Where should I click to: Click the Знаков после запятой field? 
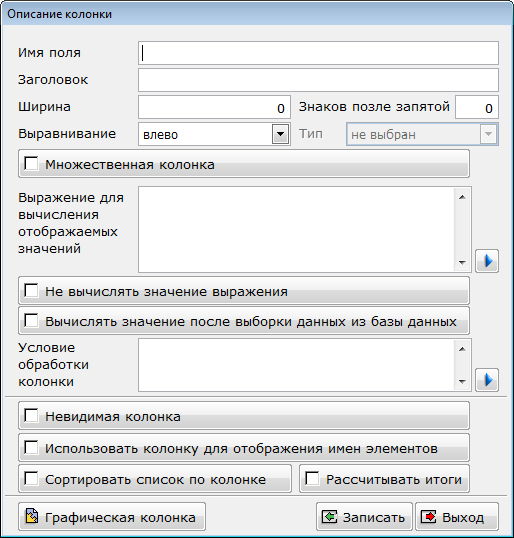pyautogui.click(x=477, y=107)
